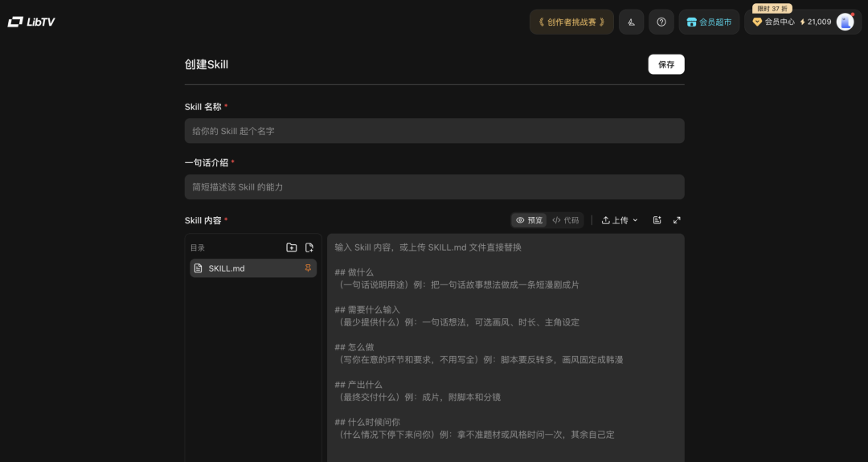This screenshot has width=868, height=462.
Task: Add a new file in 目录
Action: click(x=309, y=247)
